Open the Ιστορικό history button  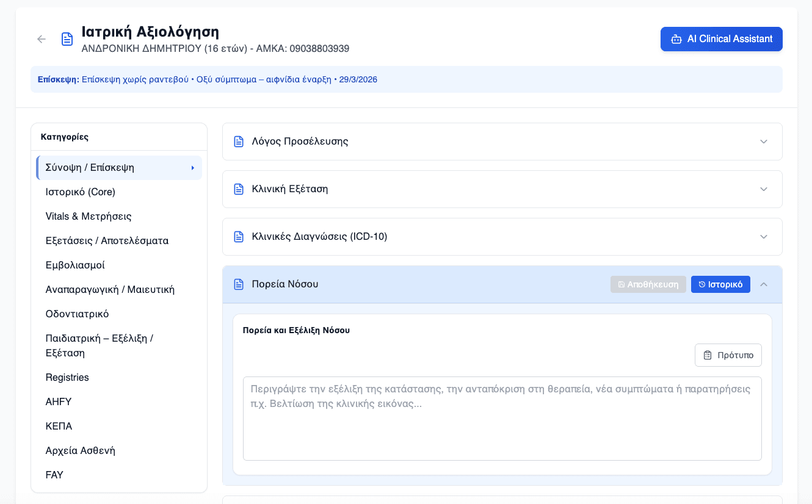(x=720, y=284)
